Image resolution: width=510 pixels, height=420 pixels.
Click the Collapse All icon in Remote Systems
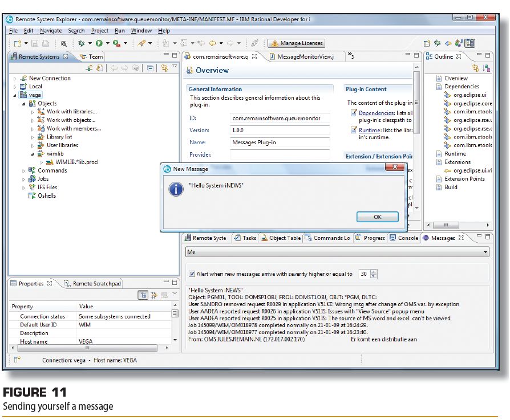tap(150, 68)
